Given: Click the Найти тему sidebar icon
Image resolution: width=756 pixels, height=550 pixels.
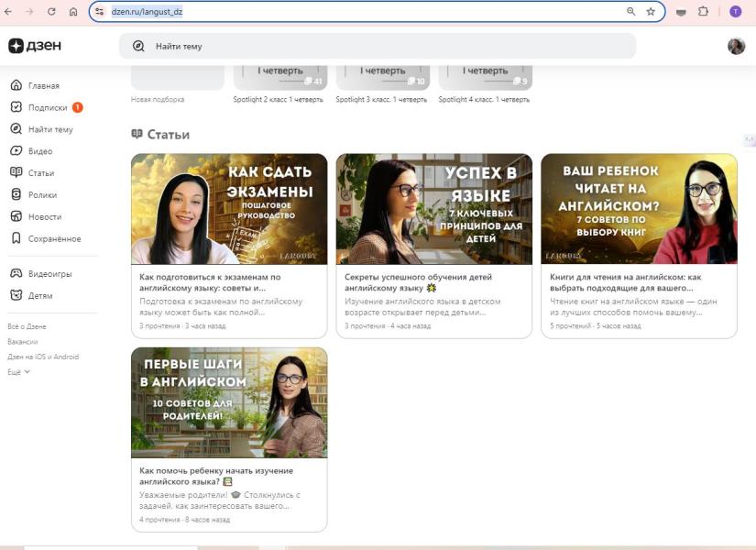Looking at the screenshot, I should coord(16,129).
